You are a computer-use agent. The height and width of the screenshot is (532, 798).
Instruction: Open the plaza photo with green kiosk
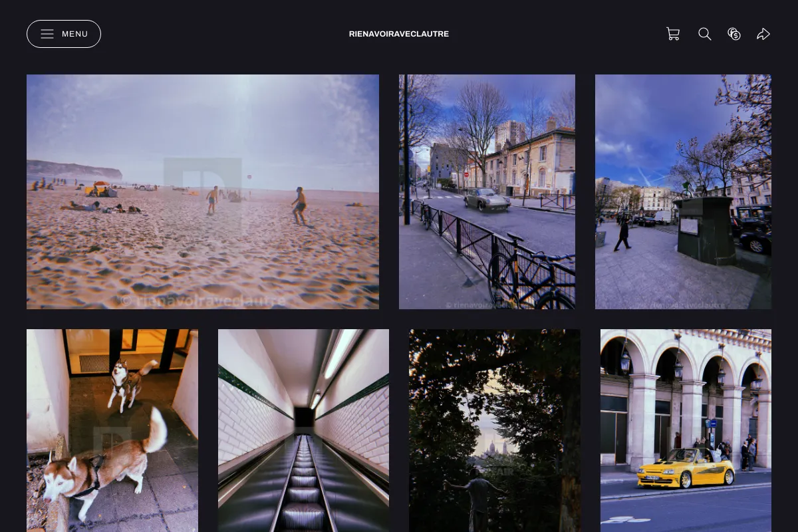(x=683, y=192)
